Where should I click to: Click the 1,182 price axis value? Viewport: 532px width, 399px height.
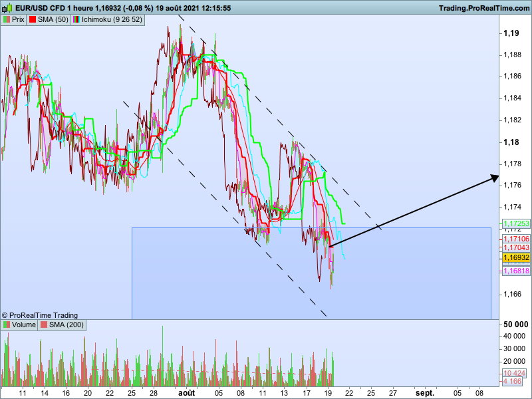pyautogui.click(x=512, y=120)
